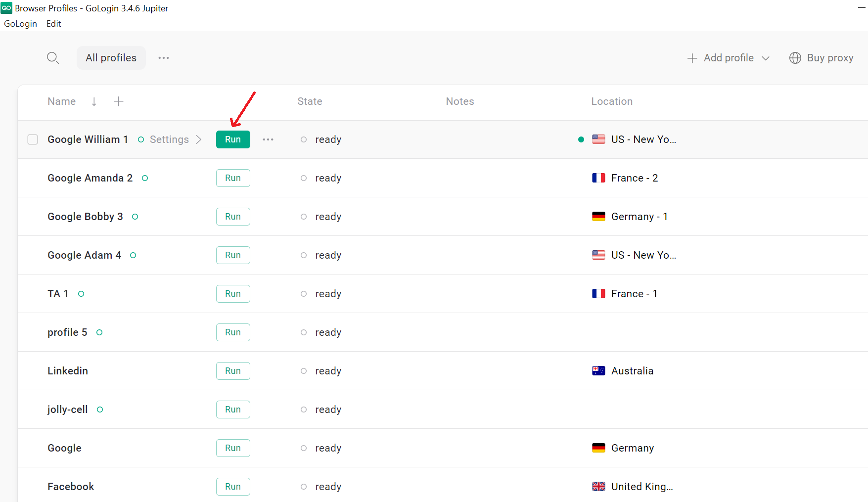Click the green status circle beside Google William 1
This screenshot has width=868, height=502.
pyautogui.click(x=141, y=139)
